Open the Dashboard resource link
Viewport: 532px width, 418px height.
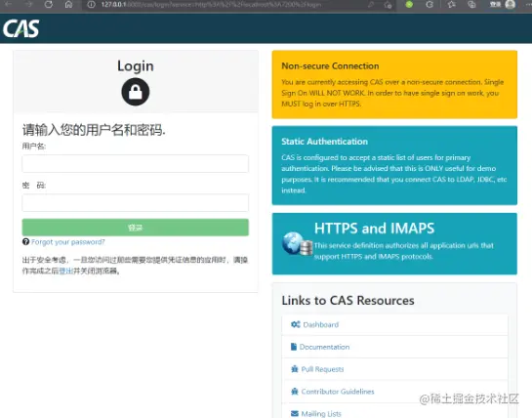[320, 324]
